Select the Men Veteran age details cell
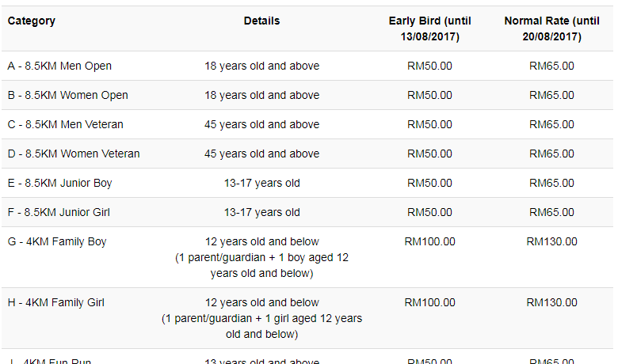Image resolution: width=618 pixels, height=364 pixels. coord(261,124)
